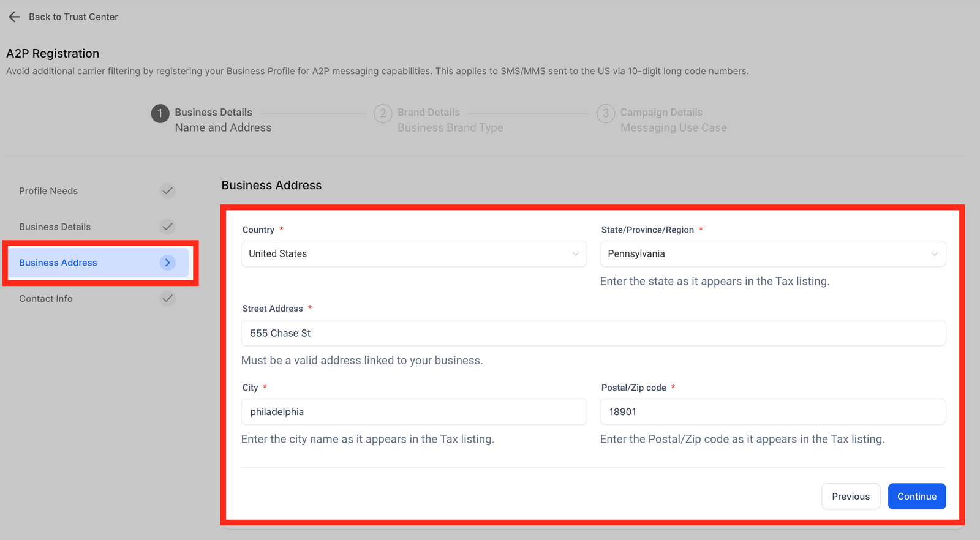Click the Profile Needs checkmark icon
This screenshot has width=980, height=540.
[x=167, y=191]
